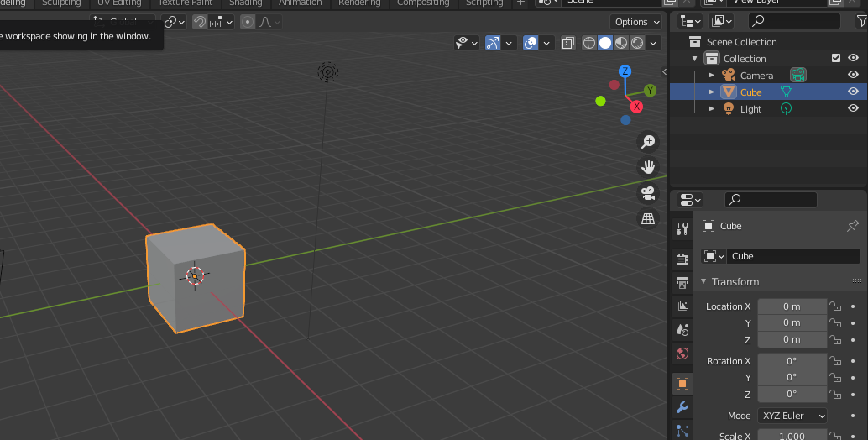This screenshot has height=440, width=868.
Task: Animate Location Y with its dot
Action: click(x=853, y=322)
